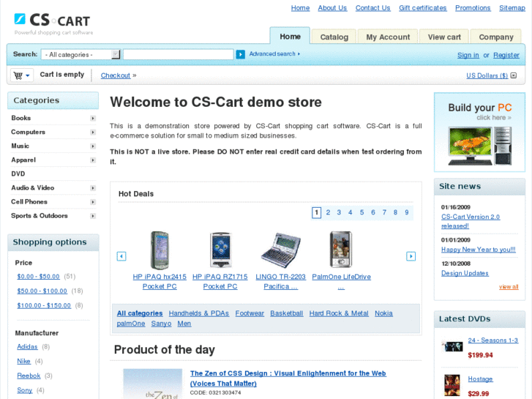Open the US Dollars currency selector
This screenshot has width=532, height=399.
coord(491,75)
